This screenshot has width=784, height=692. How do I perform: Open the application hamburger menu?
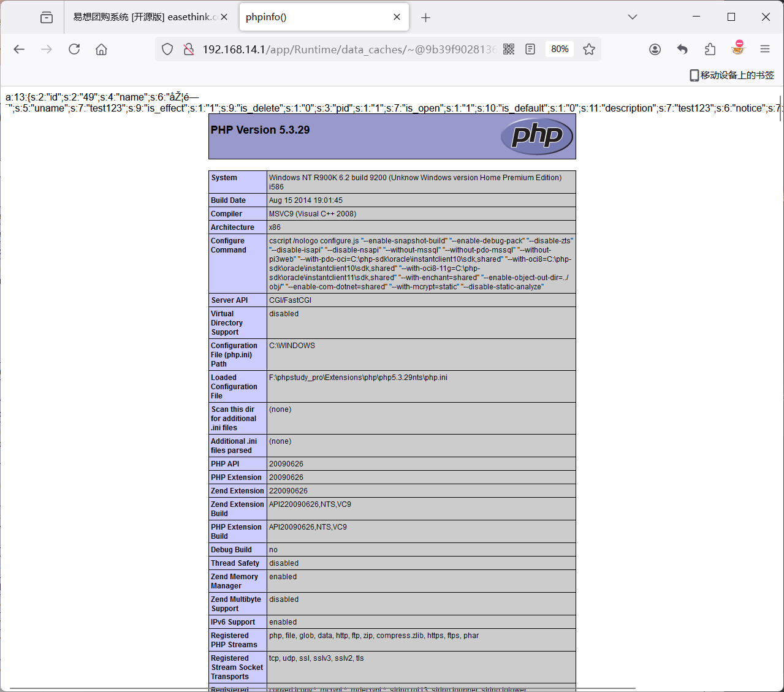click(x=764, y=49)
